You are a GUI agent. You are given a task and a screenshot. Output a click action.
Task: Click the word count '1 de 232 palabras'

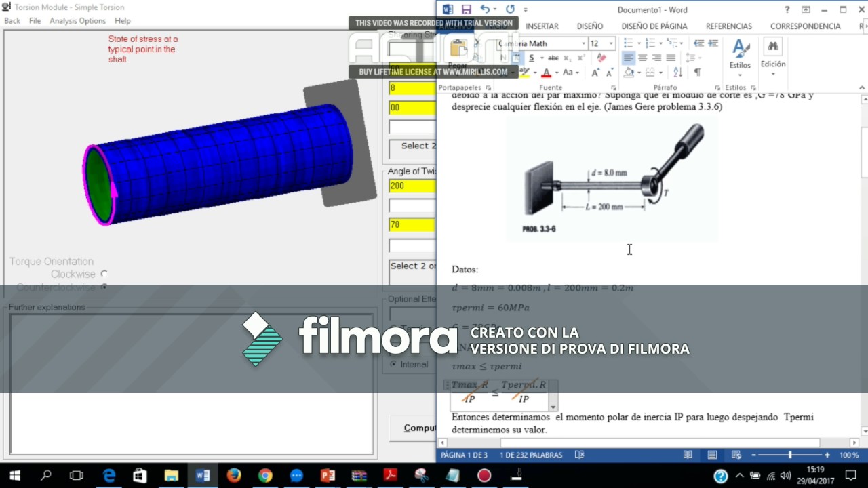click(x=531, y=455)
